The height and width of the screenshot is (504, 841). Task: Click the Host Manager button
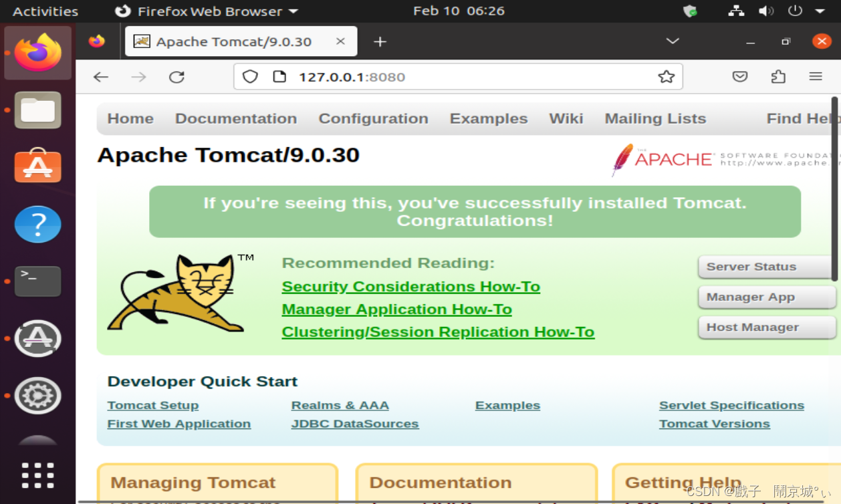[x=767, y=328]
